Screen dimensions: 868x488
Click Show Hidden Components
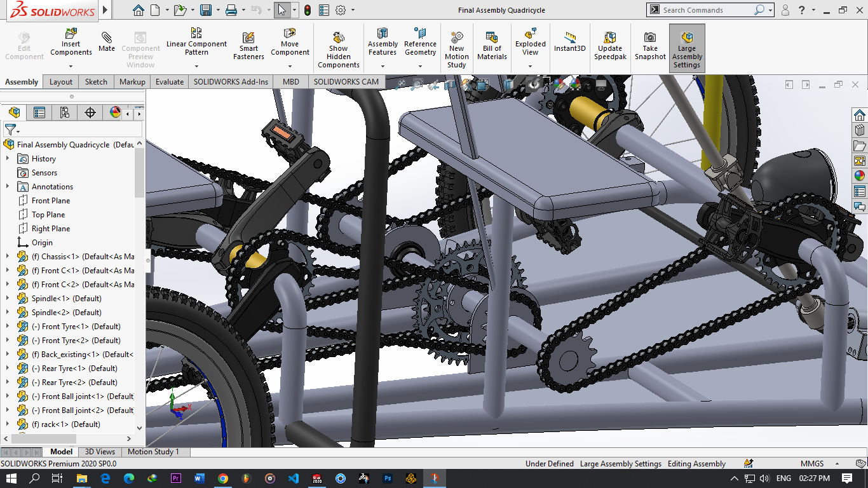coord(339,50)
